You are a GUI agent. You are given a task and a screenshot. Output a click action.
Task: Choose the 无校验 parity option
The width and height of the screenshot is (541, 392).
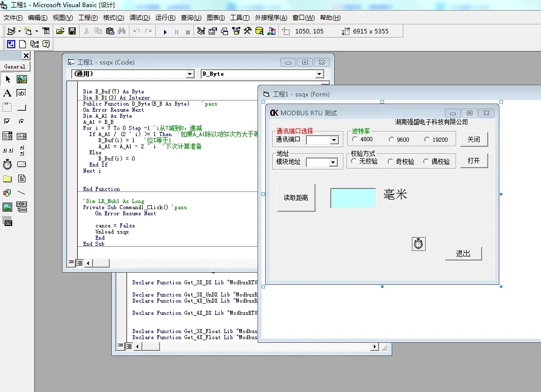pyautogui.click(x=364, y=161)
